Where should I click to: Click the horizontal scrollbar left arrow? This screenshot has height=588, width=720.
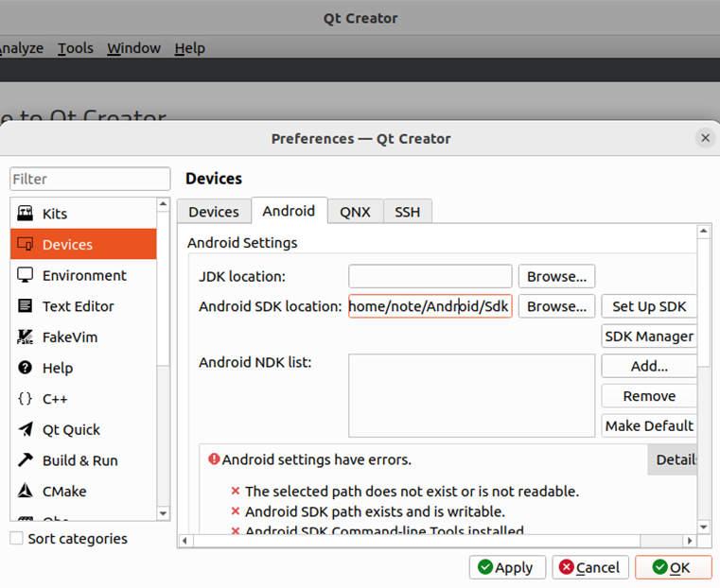(x=184, y=541)
